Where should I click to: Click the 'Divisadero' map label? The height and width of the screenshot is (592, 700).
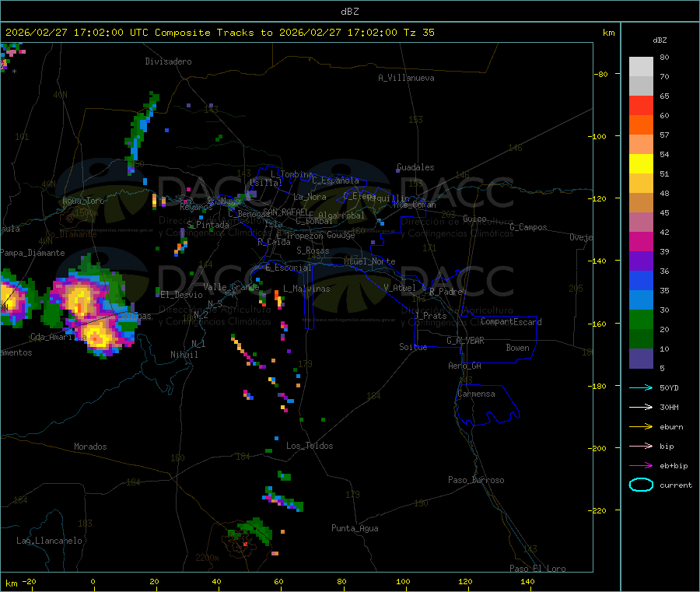click(x=168, y=61)
